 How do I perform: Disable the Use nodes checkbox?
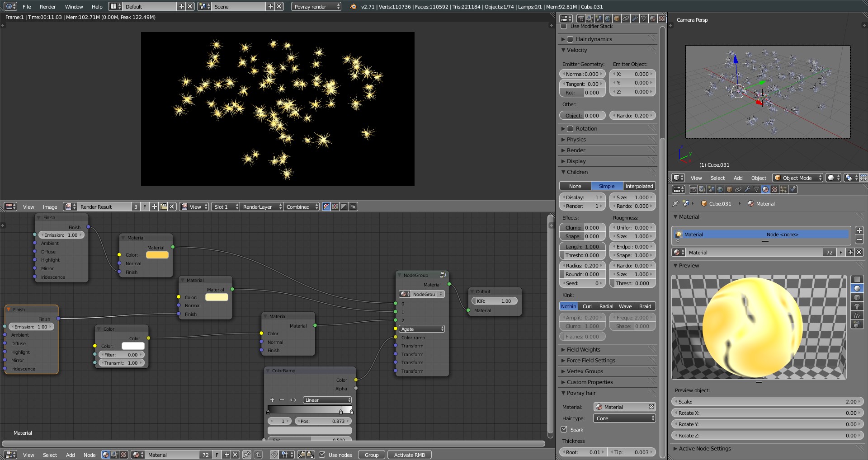(322, 455)
